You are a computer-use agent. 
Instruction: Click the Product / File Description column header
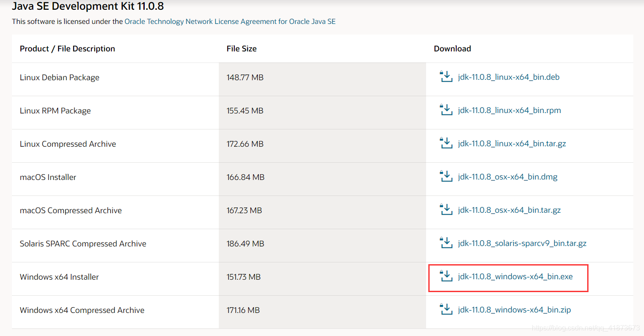67,49
